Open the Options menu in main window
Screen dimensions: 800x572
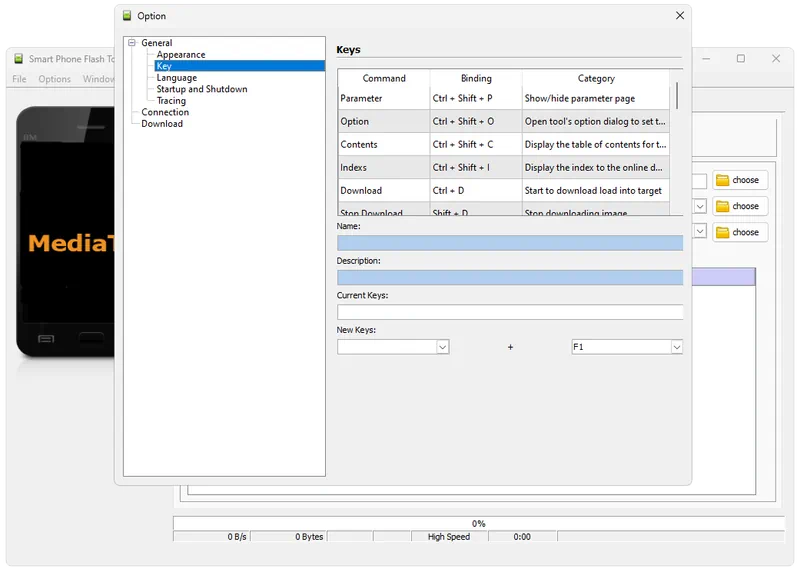[x=55, y=79]
